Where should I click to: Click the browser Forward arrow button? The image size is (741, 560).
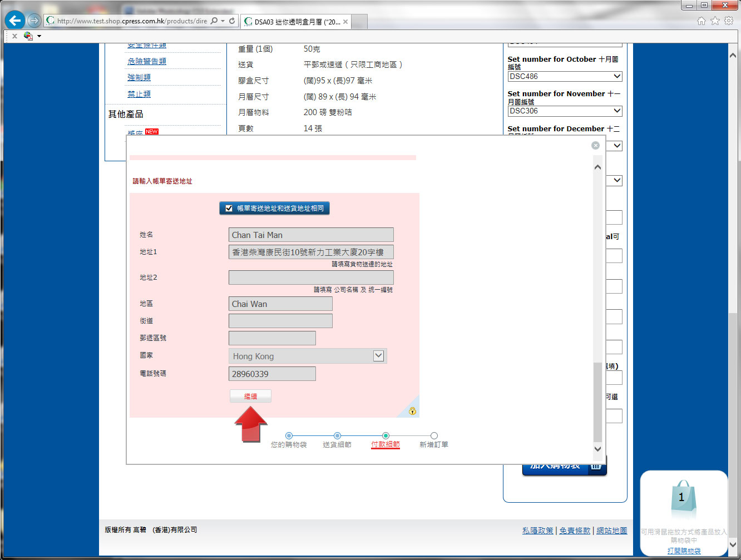(x=34, y=21)
